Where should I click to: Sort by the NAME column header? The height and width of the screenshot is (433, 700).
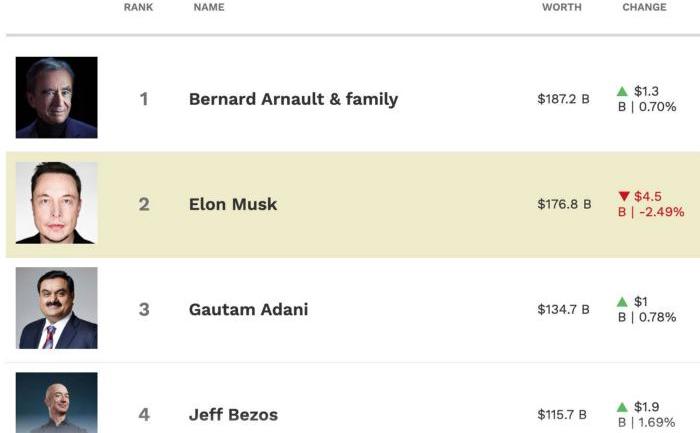click(209, 7)
